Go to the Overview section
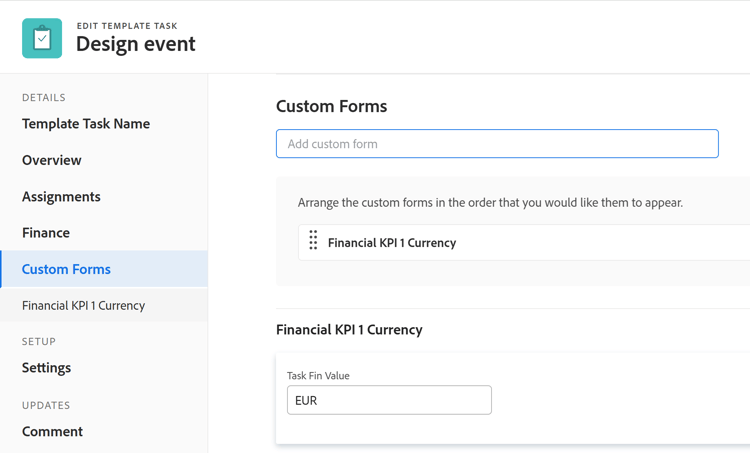Image resolution: width=750 pixels, height=453 pixels. (52, 160)
